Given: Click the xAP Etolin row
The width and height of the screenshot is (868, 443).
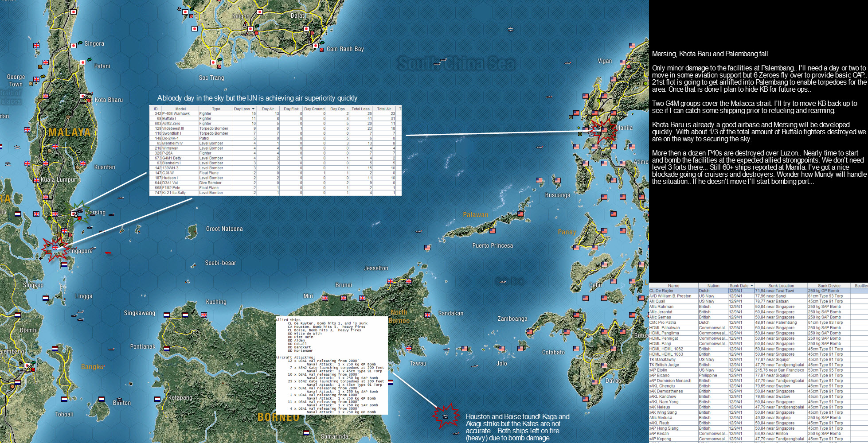Looking at the screenshot, I should (759, 370).
